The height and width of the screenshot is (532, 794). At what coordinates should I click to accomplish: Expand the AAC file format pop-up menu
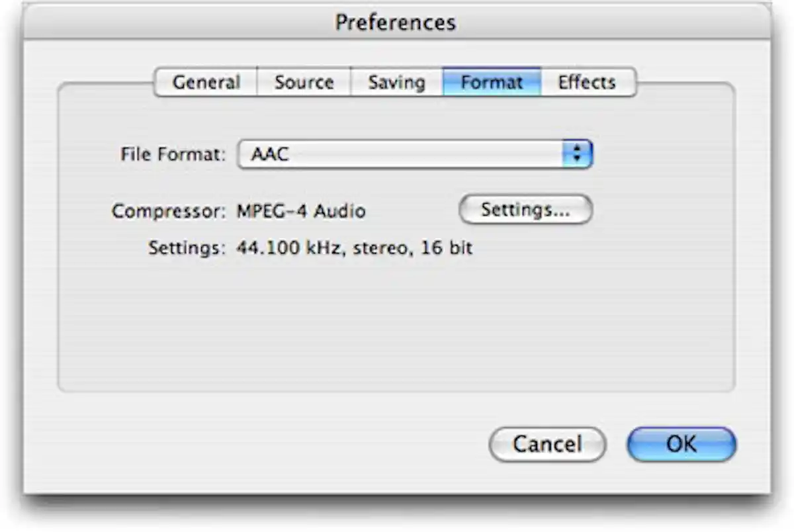pyautogui.click(x=415, y=154)
